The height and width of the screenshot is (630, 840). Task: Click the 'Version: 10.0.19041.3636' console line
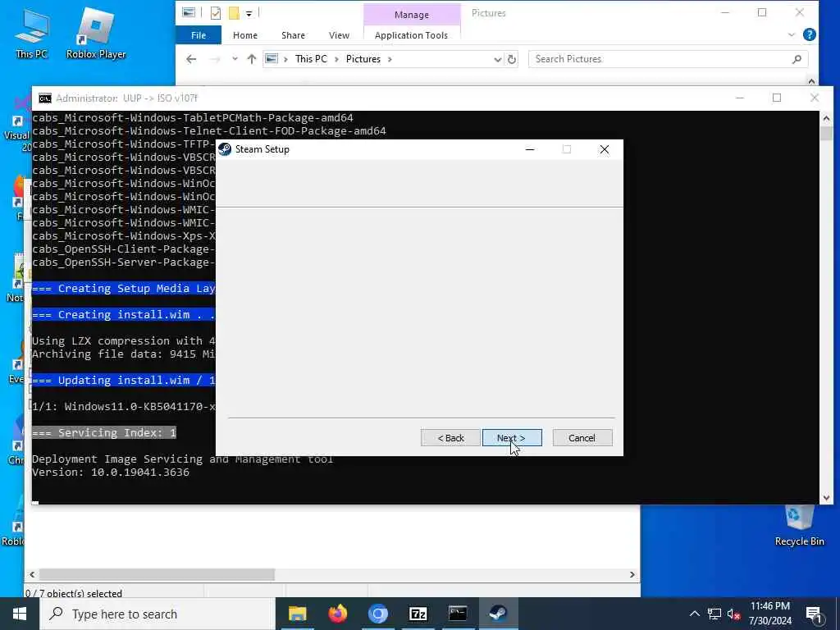111,472
